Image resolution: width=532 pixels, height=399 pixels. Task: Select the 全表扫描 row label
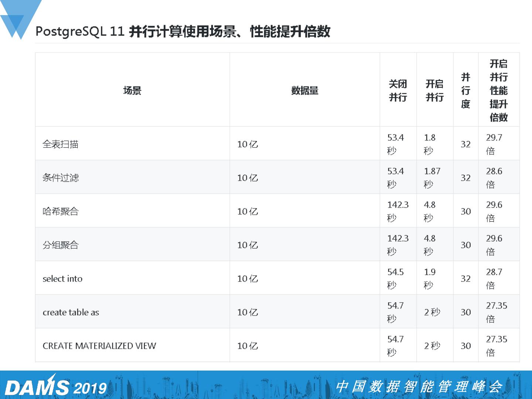(61, 144)
